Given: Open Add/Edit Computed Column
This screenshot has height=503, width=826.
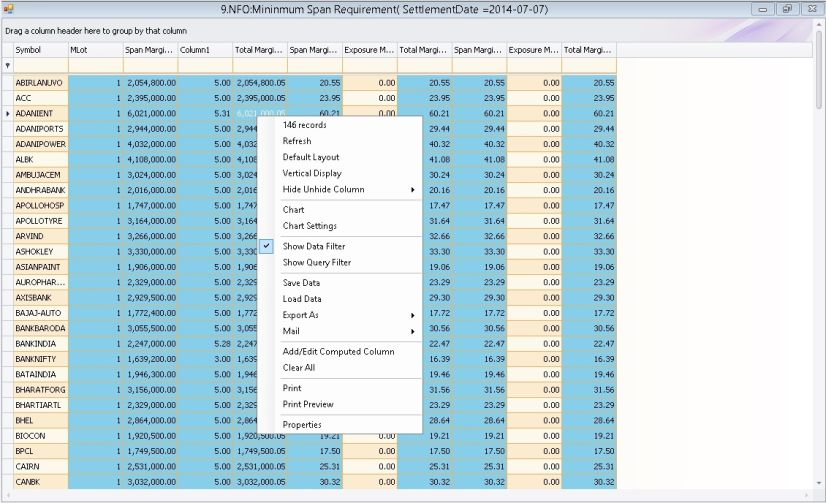Looking at the screenshot, I should click(338, 351).
